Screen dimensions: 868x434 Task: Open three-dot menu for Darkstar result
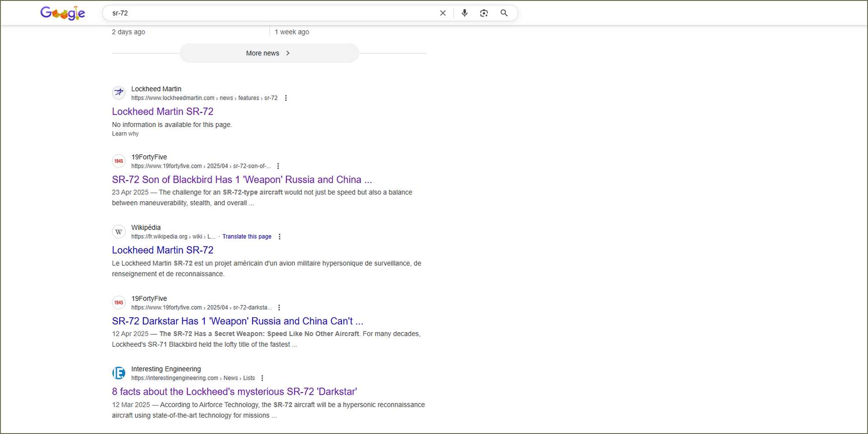[279, 308]
